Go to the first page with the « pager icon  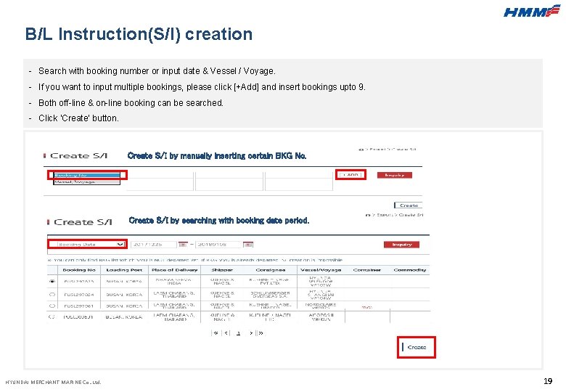[x=216, y=332]
